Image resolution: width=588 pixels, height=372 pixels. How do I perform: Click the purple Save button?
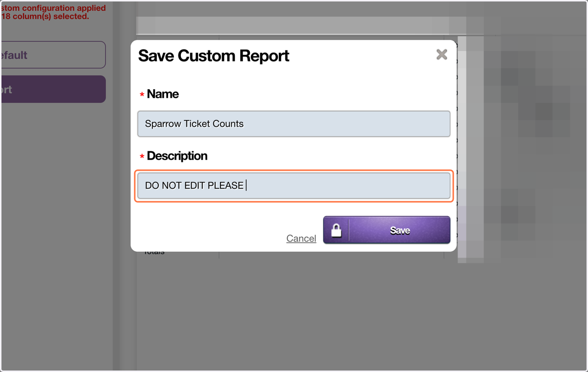(387, 230)
